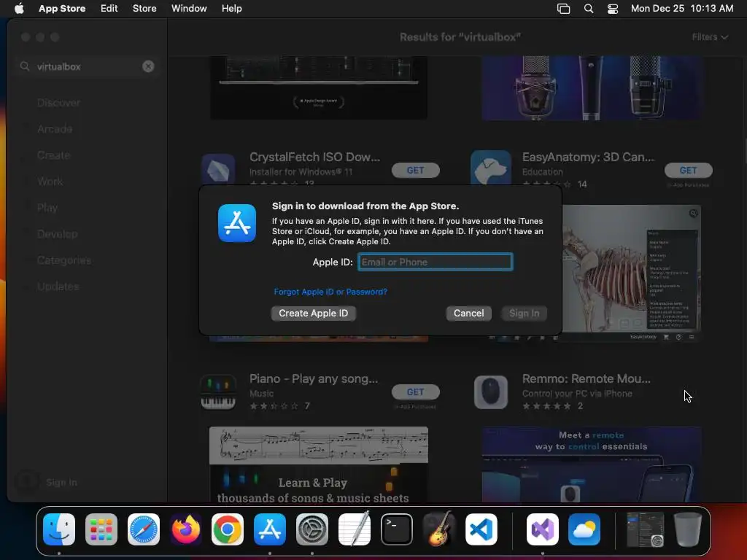Launch Google Chrome from the Dock

pyautogui.click(x=228, y=529)
